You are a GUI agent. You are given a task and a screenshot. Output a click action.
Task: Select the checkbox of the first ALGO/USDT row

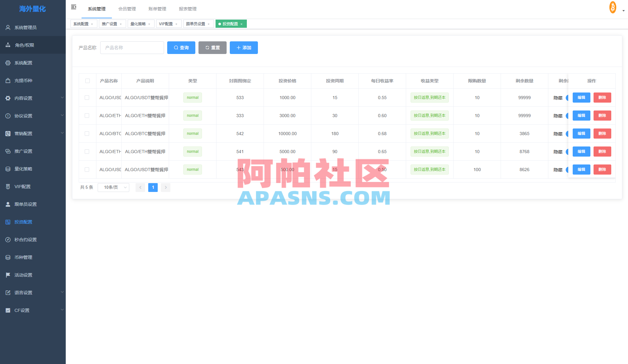88,98
